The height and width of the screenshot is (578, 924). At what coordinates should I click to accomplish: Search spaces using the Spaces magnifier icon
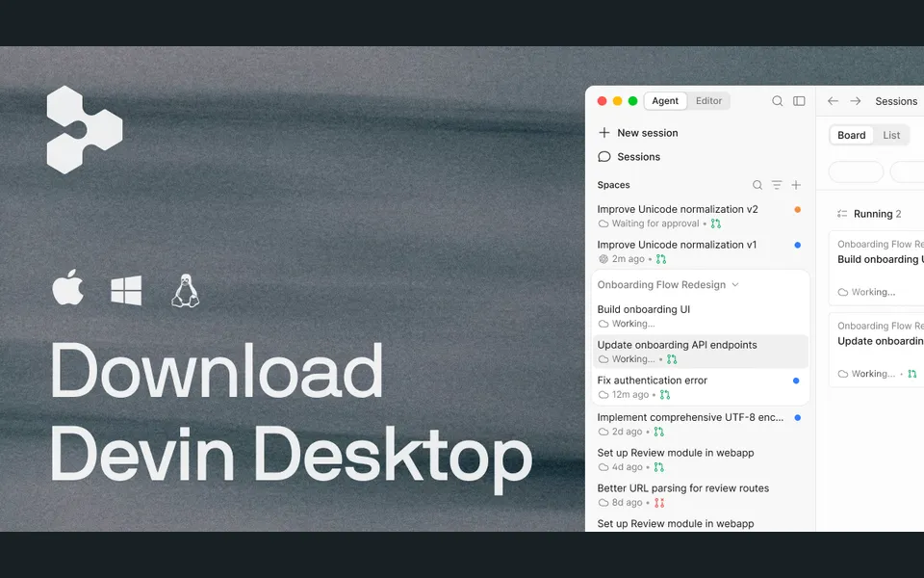tap(757, 185)
